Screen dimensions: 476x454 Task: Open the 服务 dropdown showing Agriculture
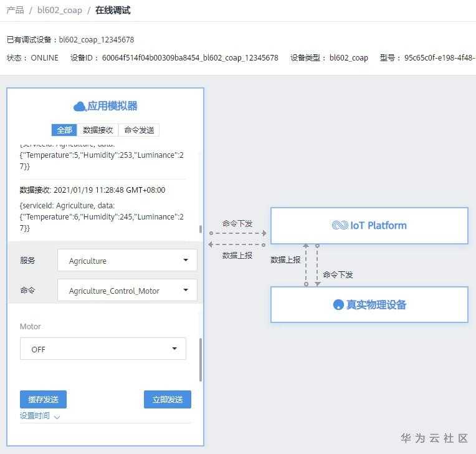pyautogui.click(x=127, y=260)
